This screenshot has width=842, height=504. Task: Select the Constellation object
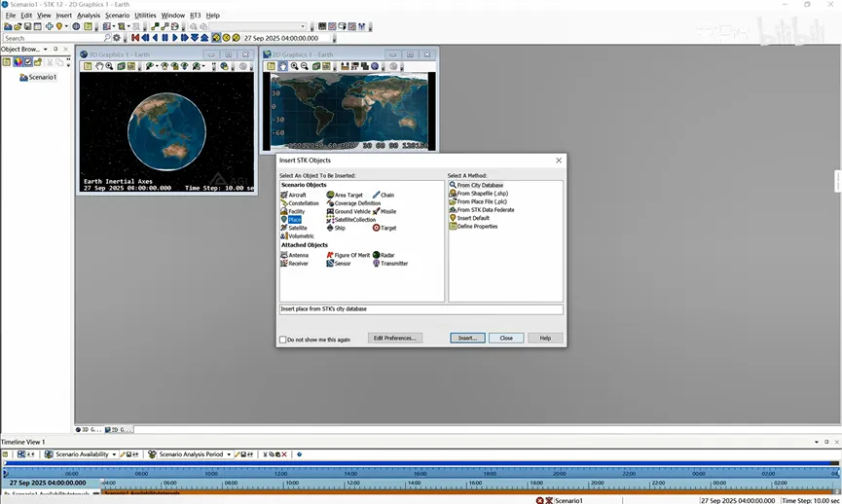[300, 203]
